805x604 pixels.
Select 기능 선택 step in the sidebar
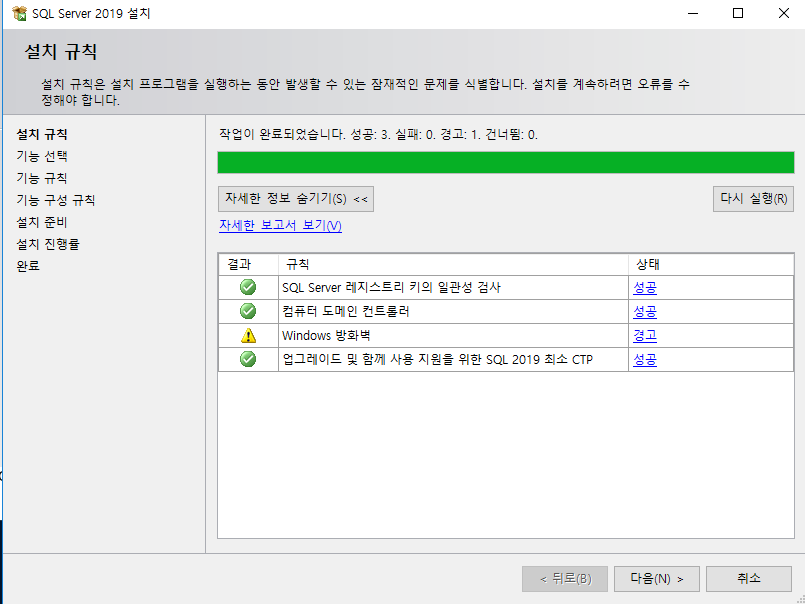(42, 156)
